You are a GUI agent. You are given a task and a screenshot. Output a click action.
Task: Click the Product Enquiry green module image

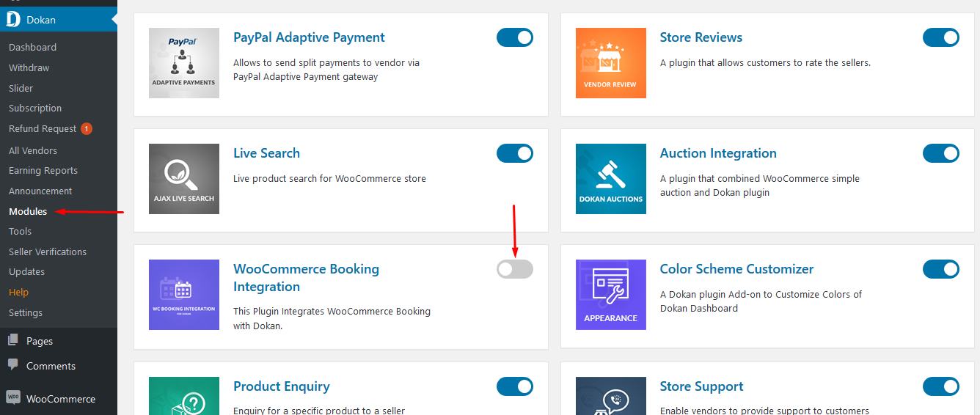tap(184, 396)
